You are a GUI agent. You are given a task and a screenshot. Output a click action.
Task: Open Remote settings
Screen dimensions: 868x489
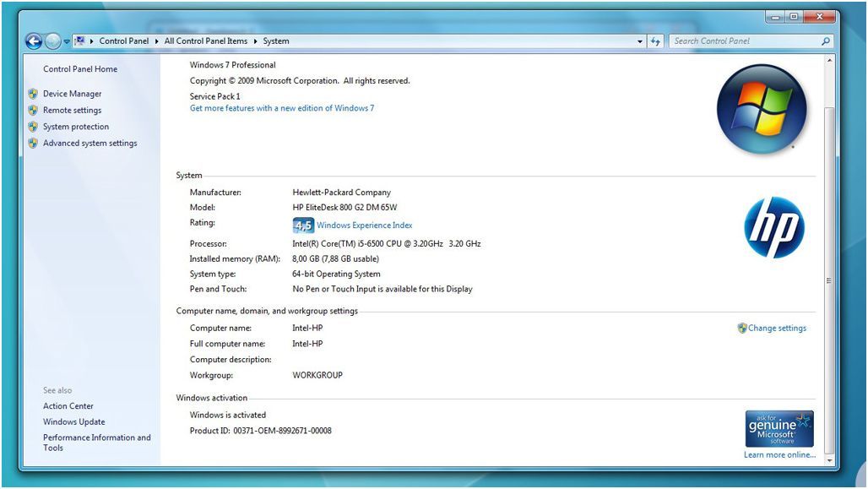71,110
